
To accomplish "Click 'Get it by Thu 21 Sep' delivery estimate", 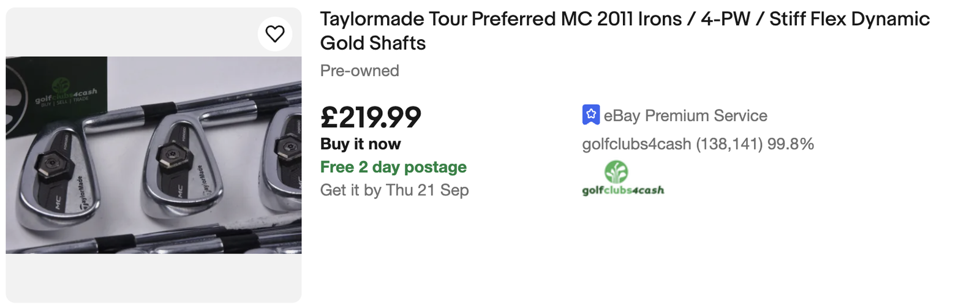I will 394,190.
